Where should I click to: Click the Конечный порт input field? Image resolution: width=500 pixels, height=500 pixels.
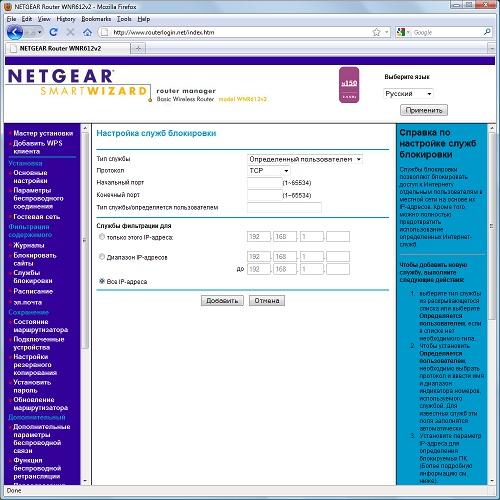(x=265, y=195)
